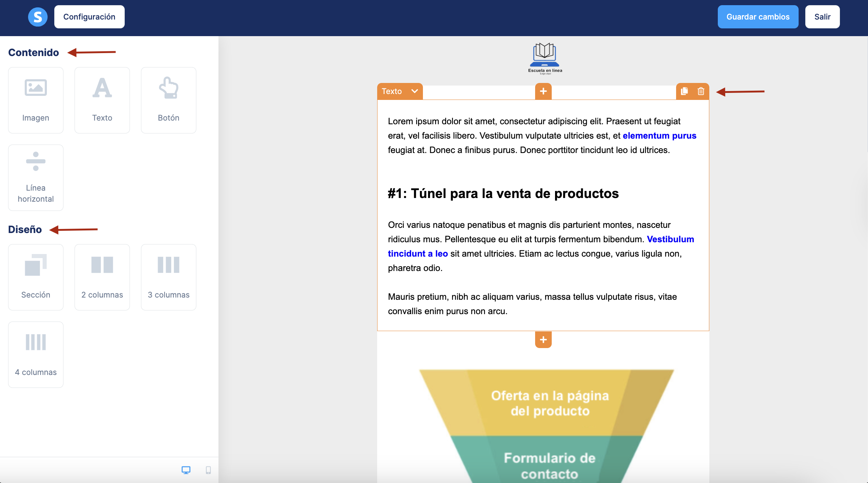This screenshot has height=483, width=868.
Task: Click Guardar cambios button
Action: point(758,17)
